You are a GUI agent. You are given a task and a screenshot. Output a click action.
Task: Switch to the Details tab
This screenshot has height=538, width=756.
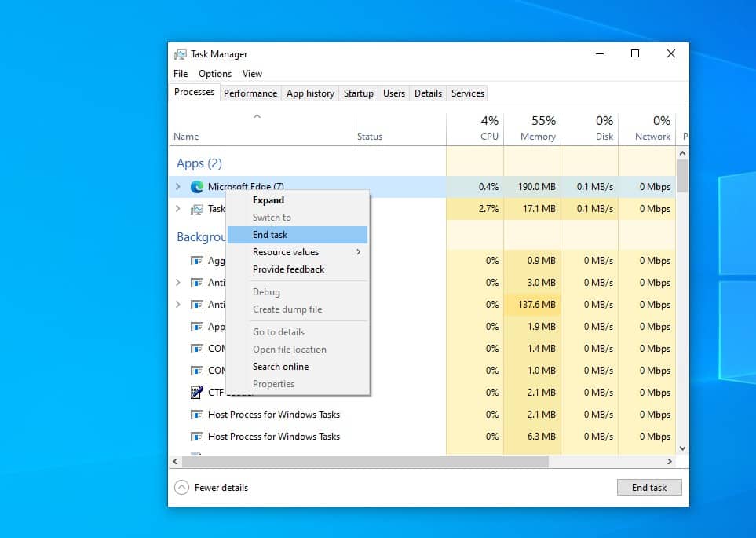point(428,93)
